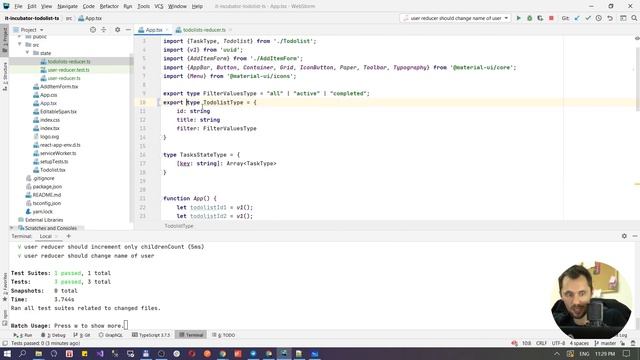Image resolution: width=640 pixels, height=360 pixels.
Task: Update project via the blue Git arrow
Action: 577,18
